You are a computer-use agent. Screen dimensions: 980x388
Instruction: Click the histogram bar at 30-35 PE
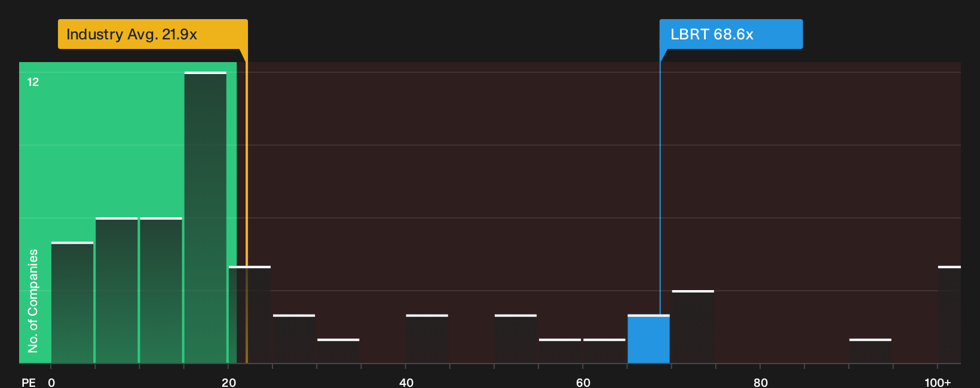click(338, 351)
